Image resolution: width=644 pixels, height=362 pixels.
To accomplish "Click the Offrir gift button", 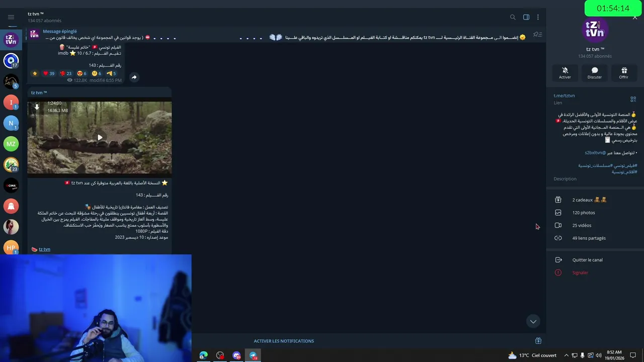I will 624,73.
